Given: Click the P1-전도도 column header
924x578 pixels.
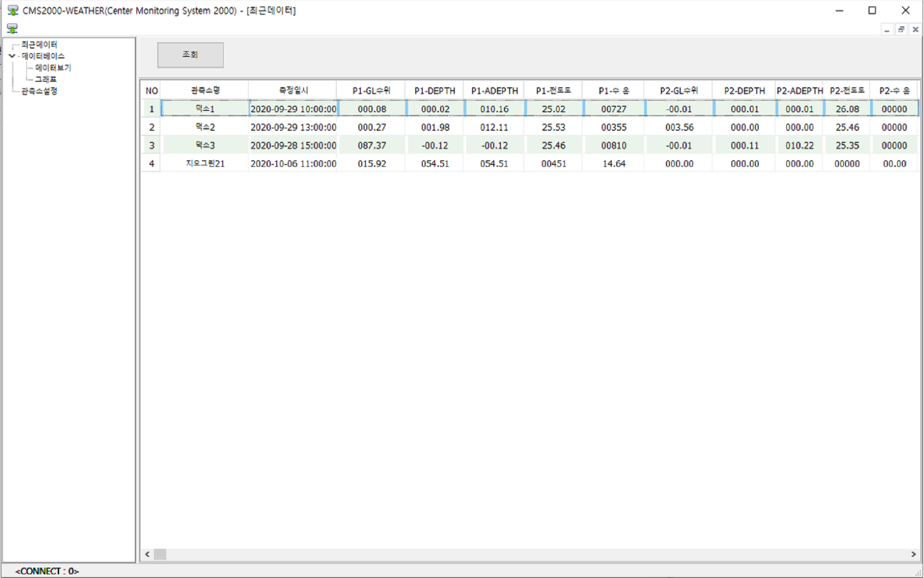Looking at the screenshot, I should 553,91.
